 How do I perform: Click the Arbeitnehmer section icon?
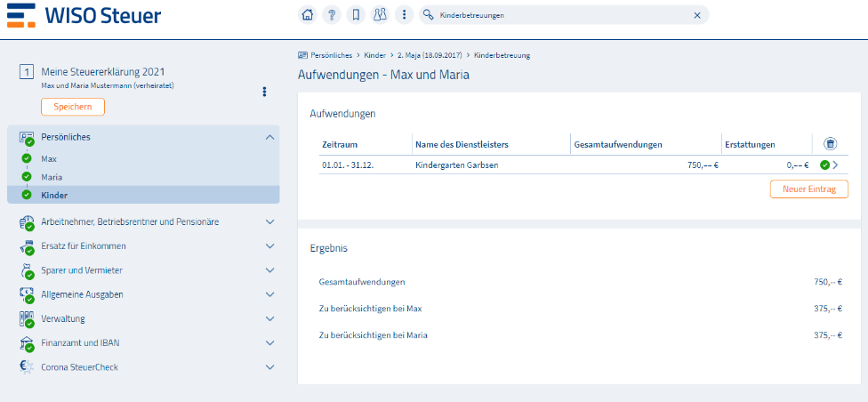pyautogui.click(x=27, y=223)
